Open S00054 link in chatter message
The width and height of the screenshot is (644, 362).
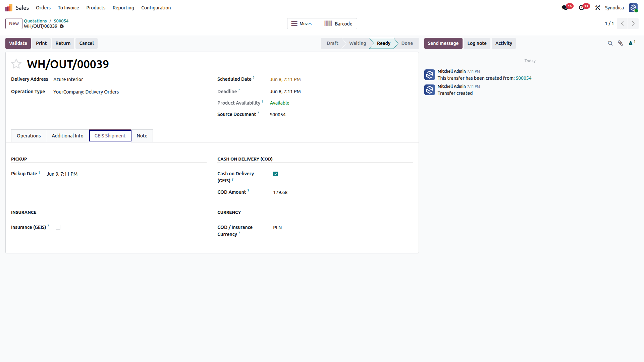(524, 78)
